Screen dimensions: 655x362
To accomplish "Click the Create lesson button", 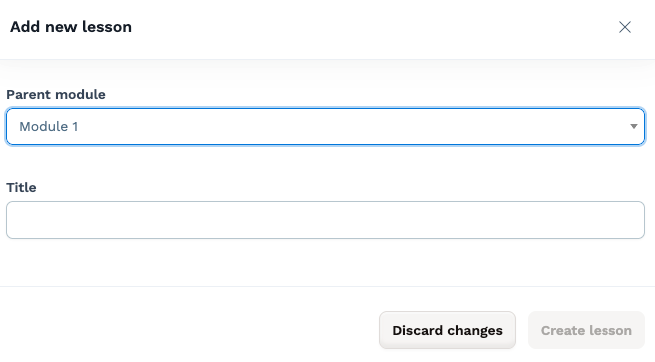I will (x=586, y=330).
